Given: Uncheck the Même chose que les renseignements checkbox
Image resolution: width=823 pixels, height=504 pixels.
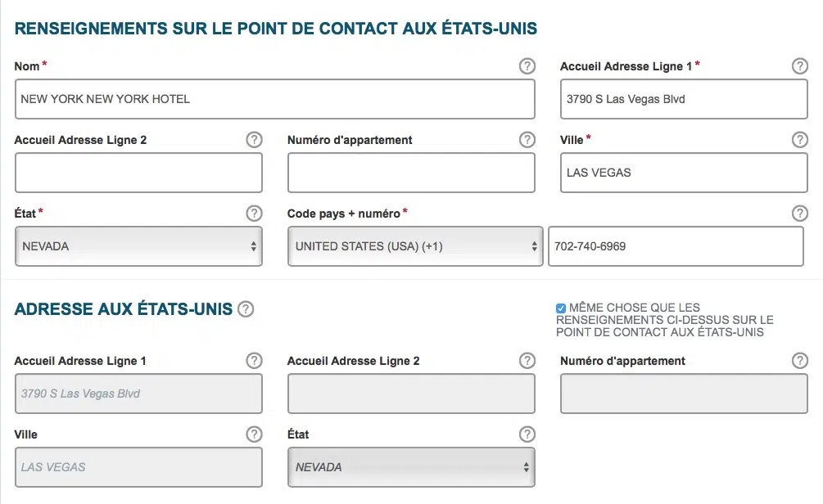Looking at the screenshot, I should [x=561, y=308].
